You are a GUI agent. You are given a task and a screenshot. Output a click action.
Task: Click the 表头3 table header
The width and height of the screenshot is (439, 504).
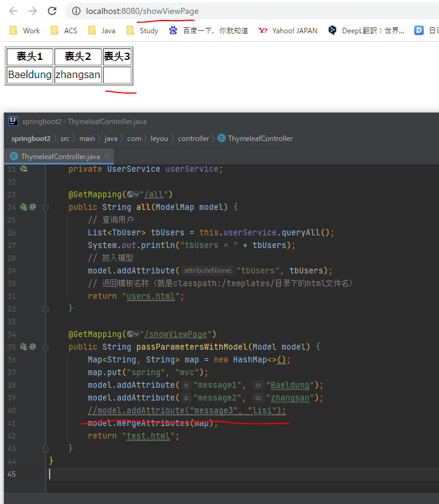117,57
